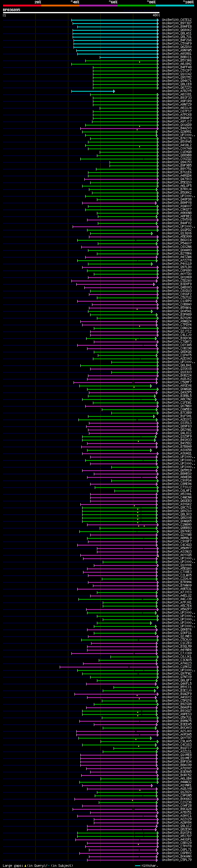Click label UniRef100_C8SGF2

tap(176, 294)
